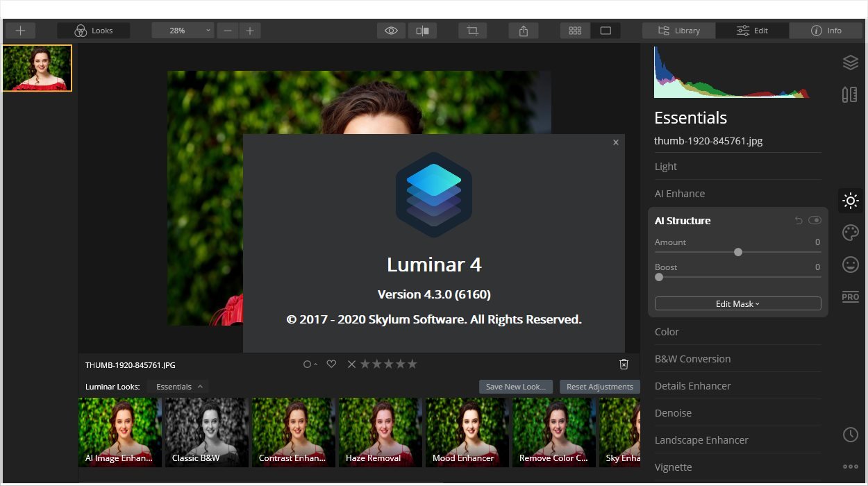Image resolution: width=868 pixels, height=486 pixels.
Task: Click the AI Structure Amount slider handle
Action: coord(738,252)
